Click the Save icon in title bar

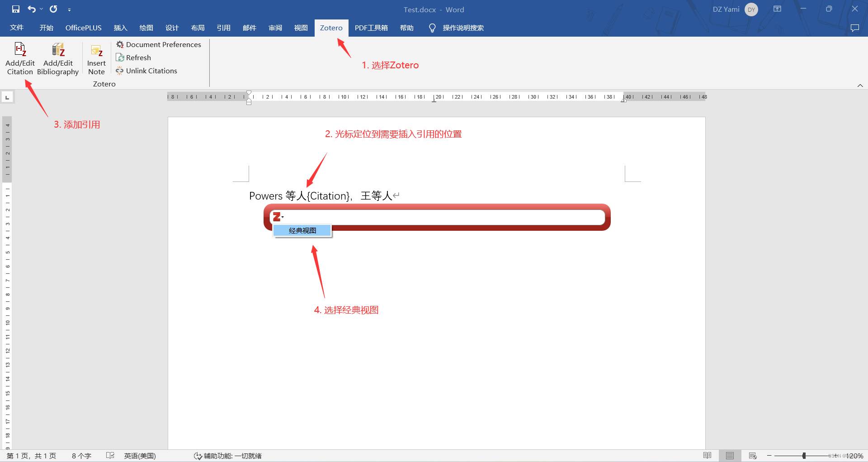click(16, 9)
